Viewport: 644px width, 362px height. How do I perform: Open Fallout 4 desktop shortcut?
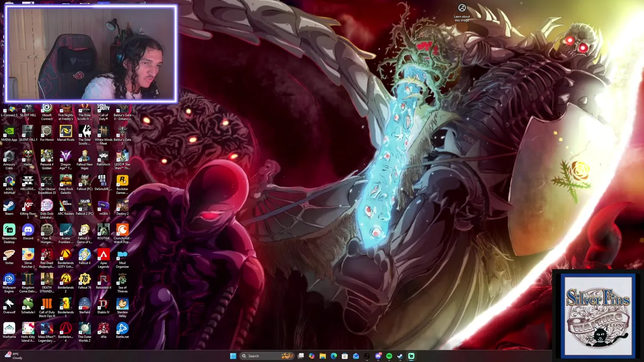(x=85, y=257)
